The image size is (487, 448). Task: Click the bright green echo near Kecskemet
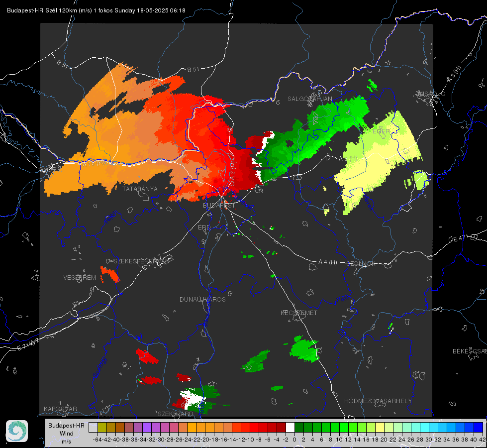click(304, 349)
